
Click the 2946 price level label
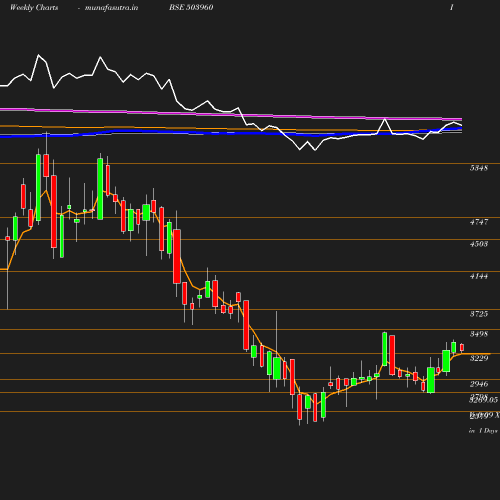(x=479, y=384)
